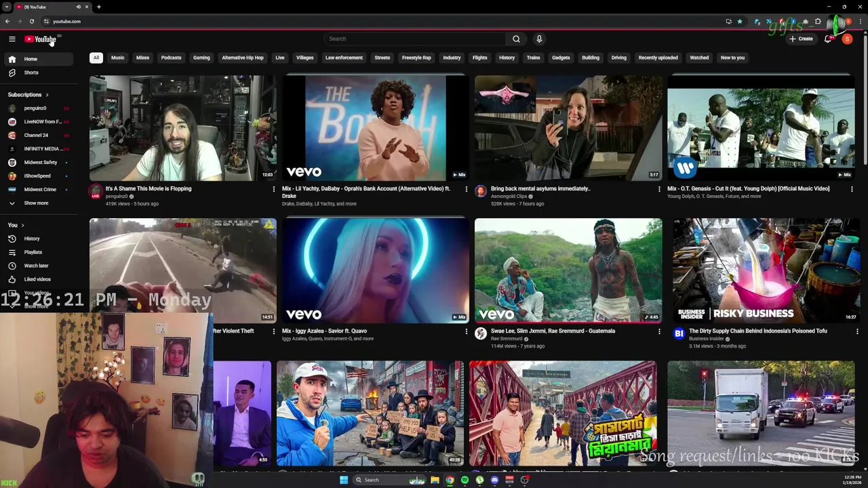
Task: Expand the Subscriptions section header
Action: click(x=28, y=95)
